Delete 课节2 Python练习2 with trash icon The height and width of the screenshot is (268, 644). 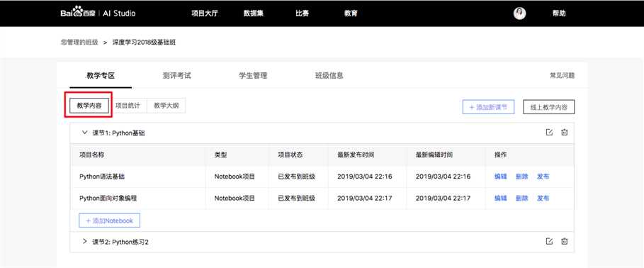coord(565,241)
